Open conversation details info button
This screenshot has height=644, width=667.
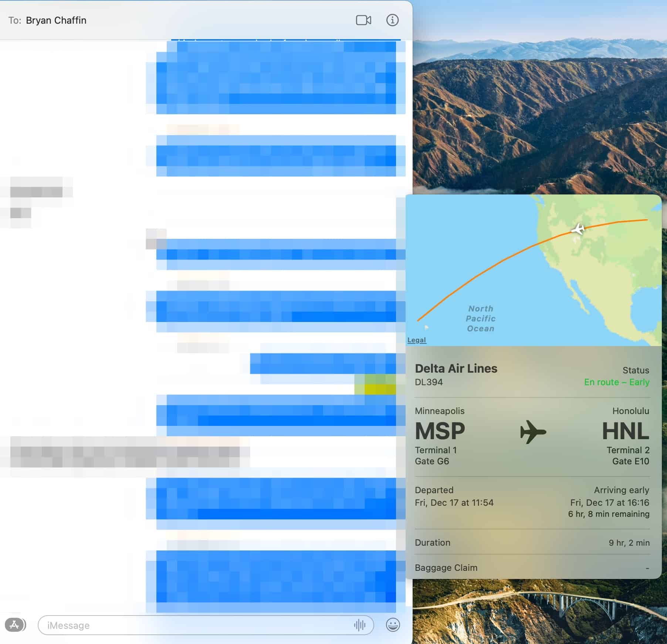pos(392,20)
